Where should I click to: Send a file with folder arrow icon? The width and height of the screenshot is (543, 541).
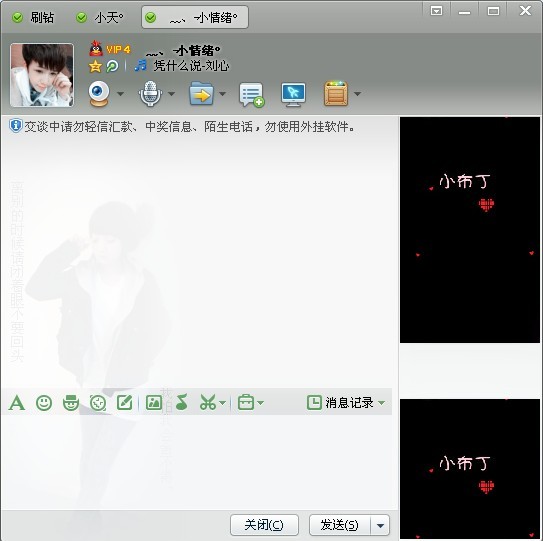click(201, 94)
